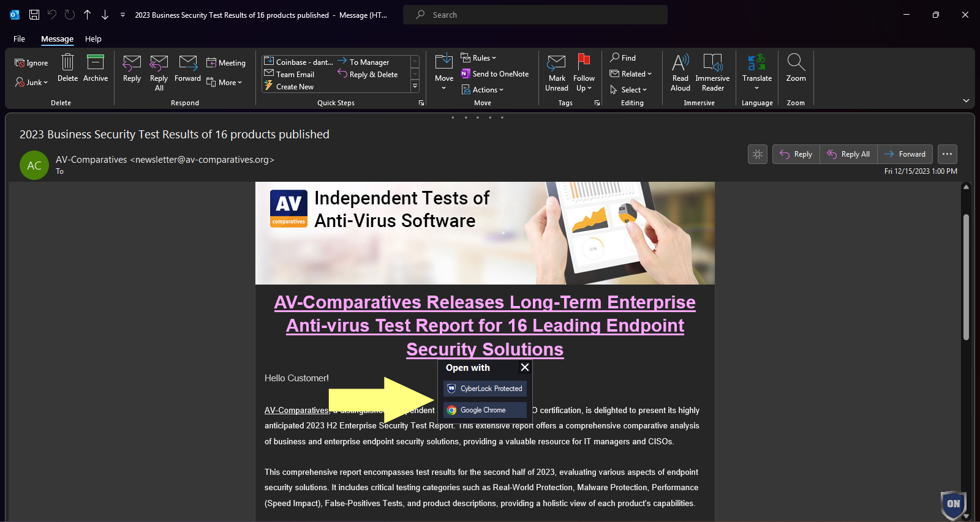The height and width of the screenshot is (522, 980).
Task: Start Read Aloud
Action: pyautogui.click(x=680, y=73)
